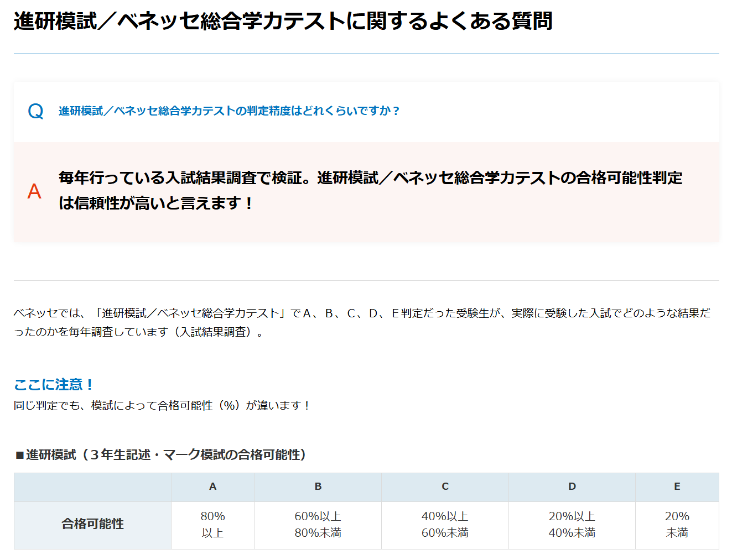Click the 60%以上 80%未満 table cell
Viewport: 732px width, 560px height.
318,525
